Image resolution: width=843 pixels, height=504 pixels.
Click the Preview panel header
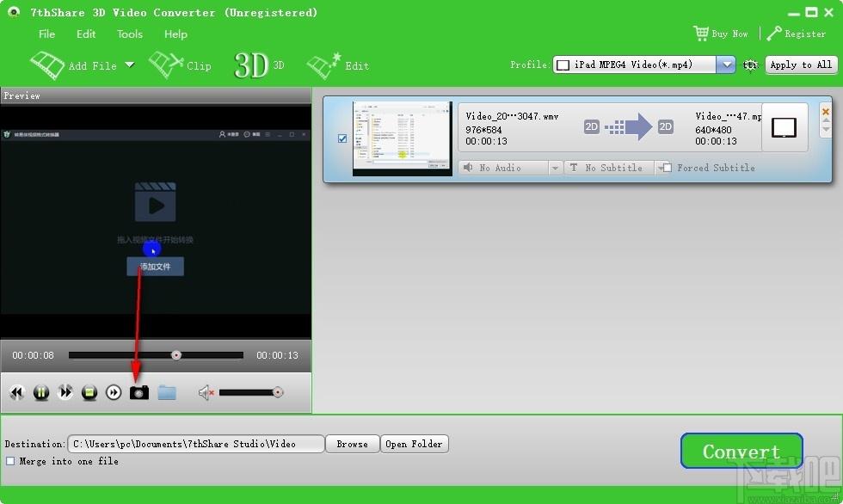tap(156, 95)
